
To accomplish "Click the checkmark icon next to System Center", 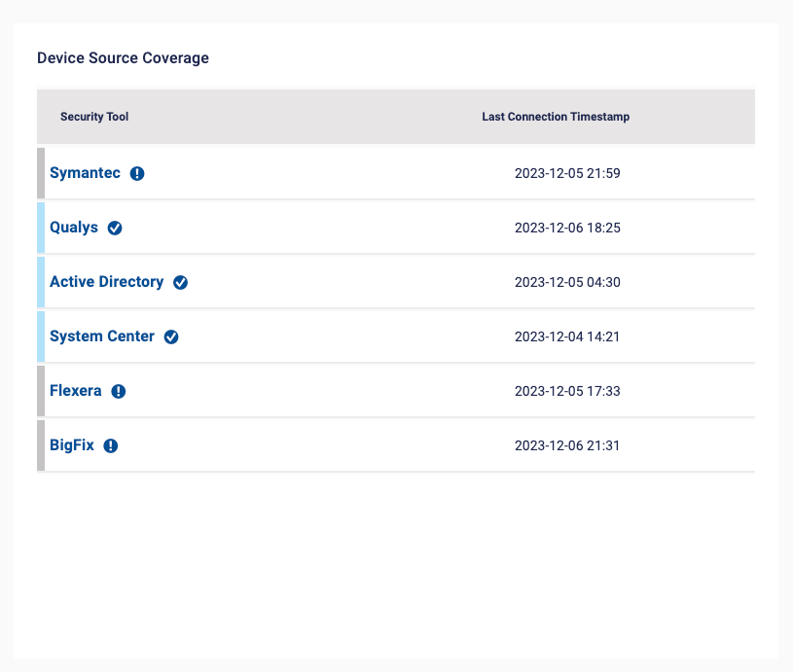I will (x=171, y=336).
